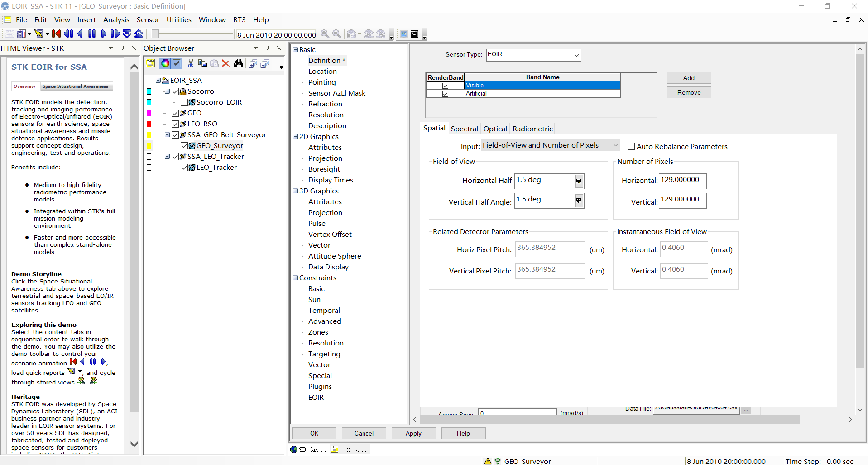Click the Zoom In magnifier on the toolbar
The width and height of the screenshot is (868, 465).
(325, 34)
